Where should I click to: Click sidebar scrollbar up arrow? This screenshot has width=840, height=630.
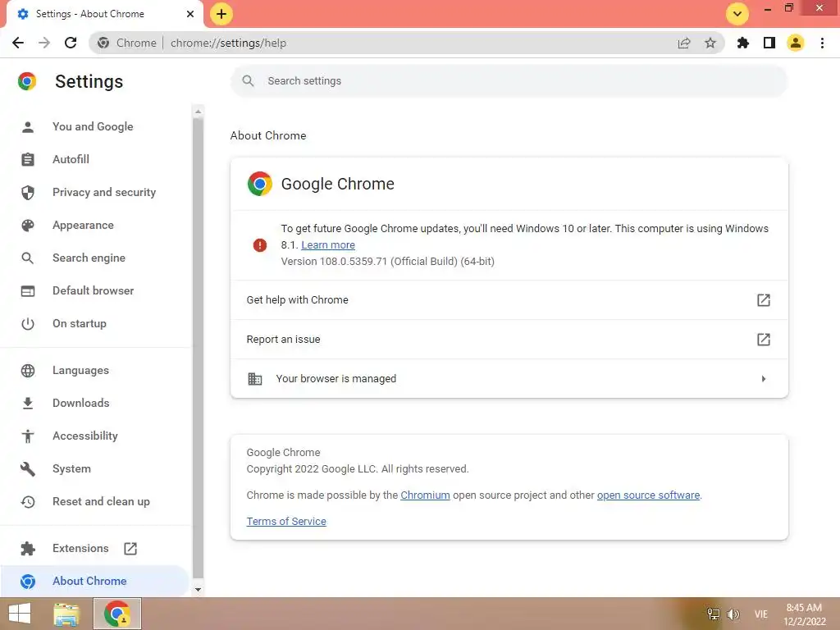(x=199, y=112)
